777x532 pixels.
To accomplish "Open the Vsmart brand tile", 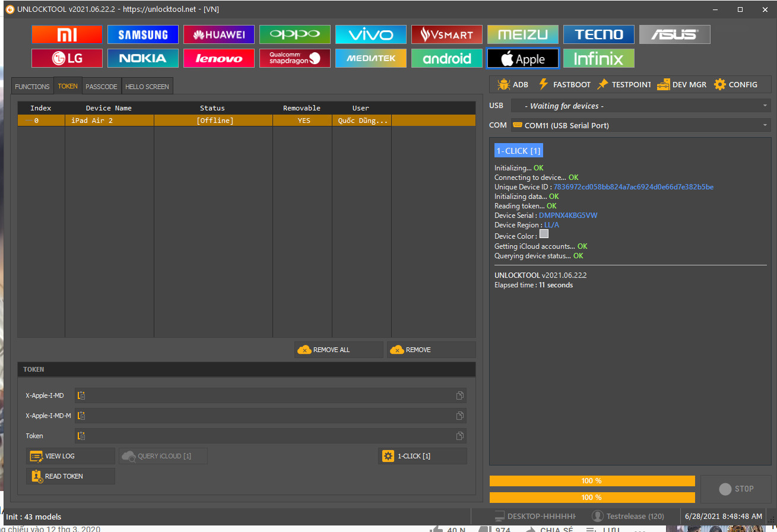I will tap(447, 34).
